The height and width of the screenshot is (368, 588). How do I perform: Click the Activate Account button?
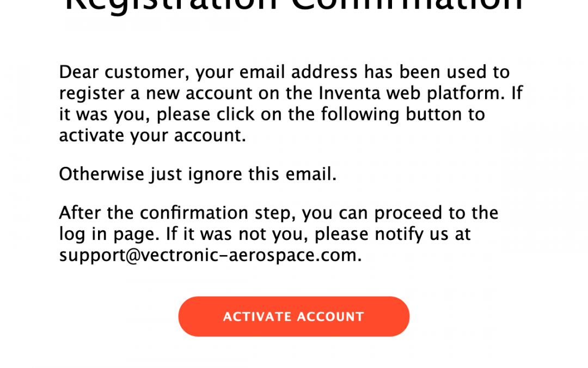(293, 317)
